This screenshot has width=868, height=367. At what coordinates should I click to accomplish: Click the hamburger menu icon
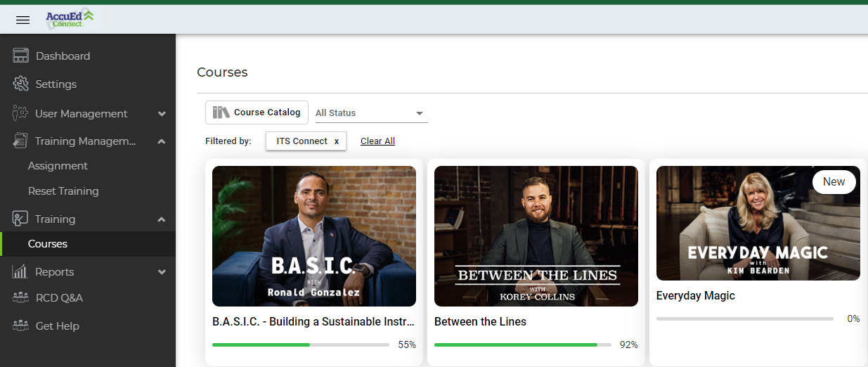[22, 20]
